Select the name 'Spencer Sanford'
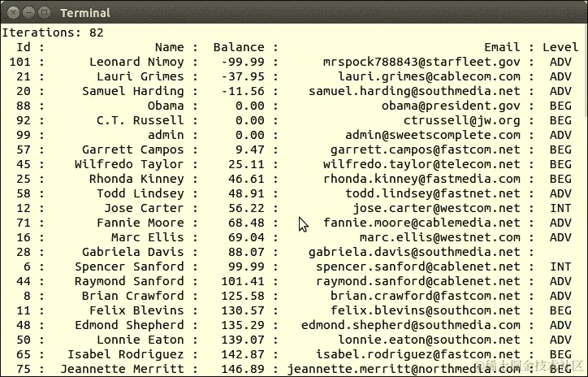Image resolution: width=588 pixels, height=377 pixels. 129,266
